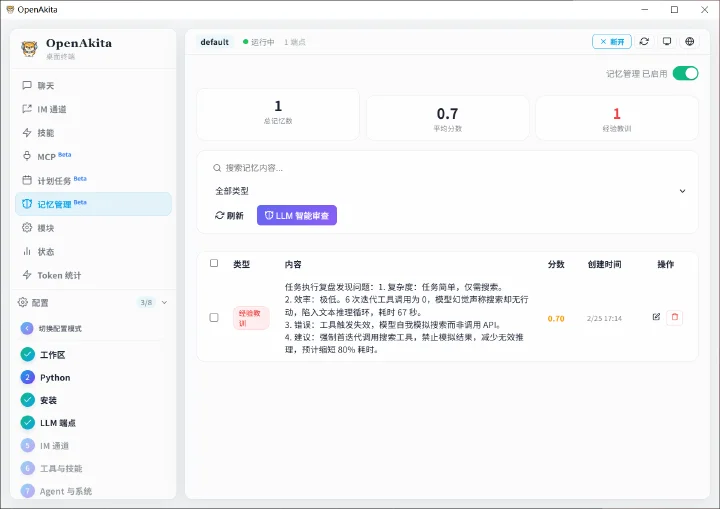Expand the 全部类型 type dropdown
Screen dimensions: 720x509
448,191
